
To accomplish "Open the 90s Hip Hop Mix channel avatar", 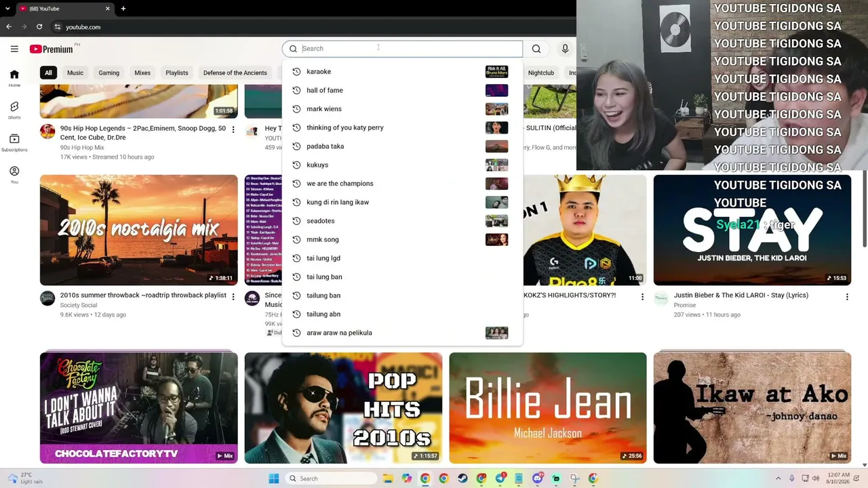I will 47,131.
